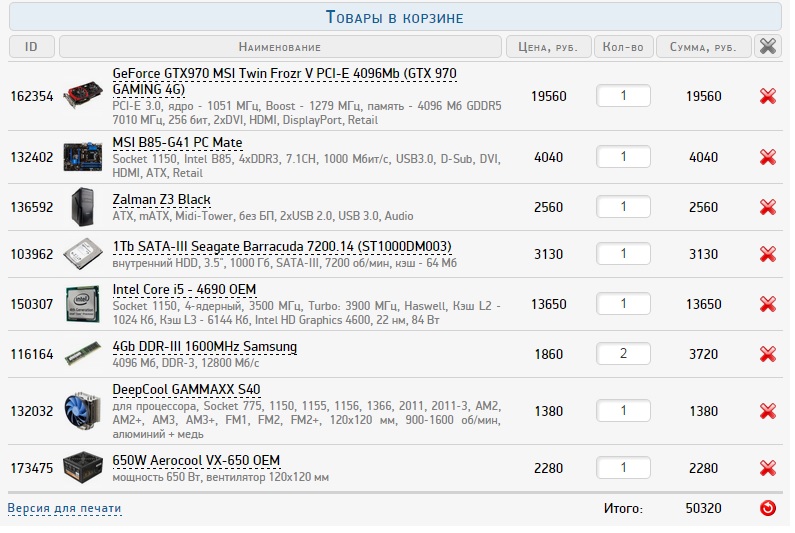
Task: Click quantity field for Intel Core i5
Action: point(623,304)
